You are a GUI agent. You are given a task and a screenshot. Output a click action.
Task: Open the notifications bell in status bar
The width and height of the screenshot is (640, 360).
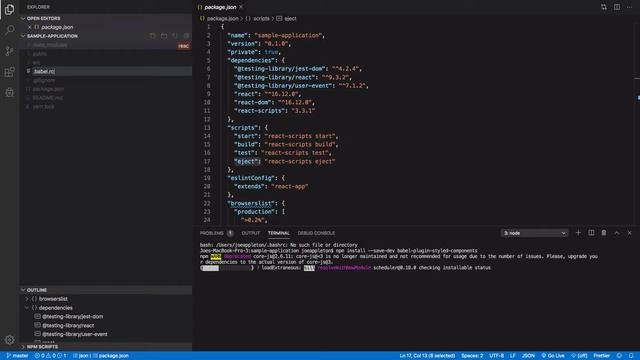pyautogui.click(x=631, y=356)
